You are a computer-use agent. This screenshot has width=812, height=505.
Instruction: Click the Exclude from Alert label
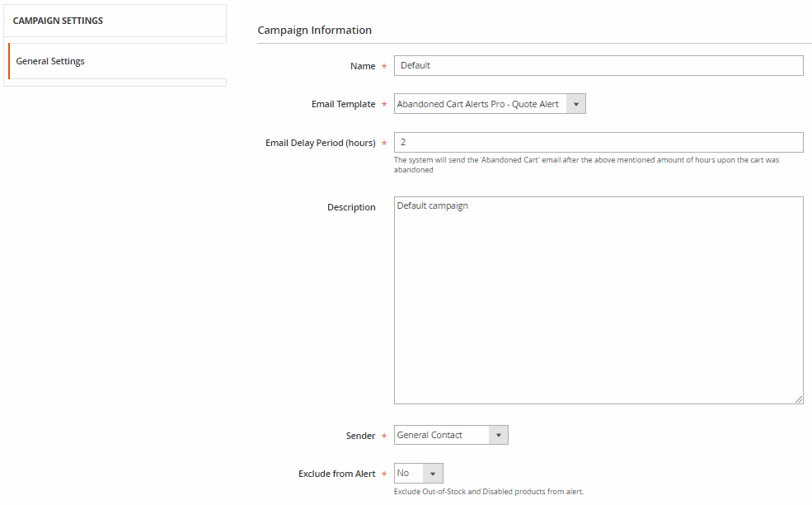(x=336, y=474)
